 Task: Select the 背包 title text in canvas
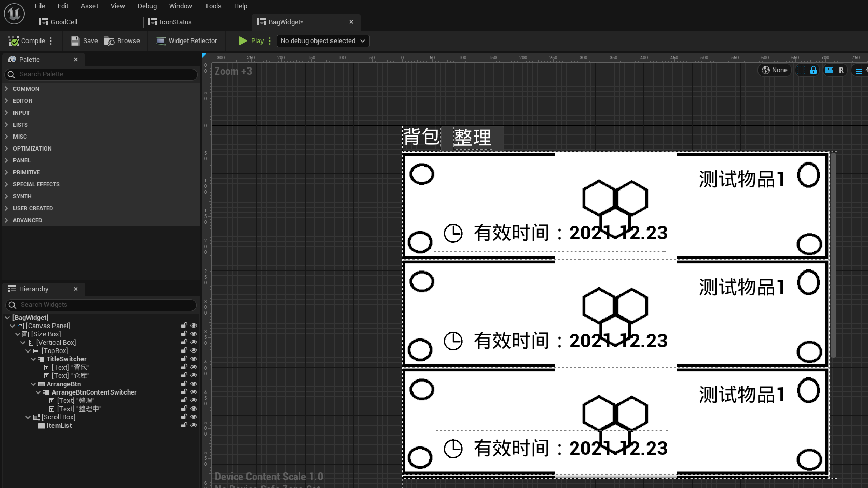pos(421,137)
